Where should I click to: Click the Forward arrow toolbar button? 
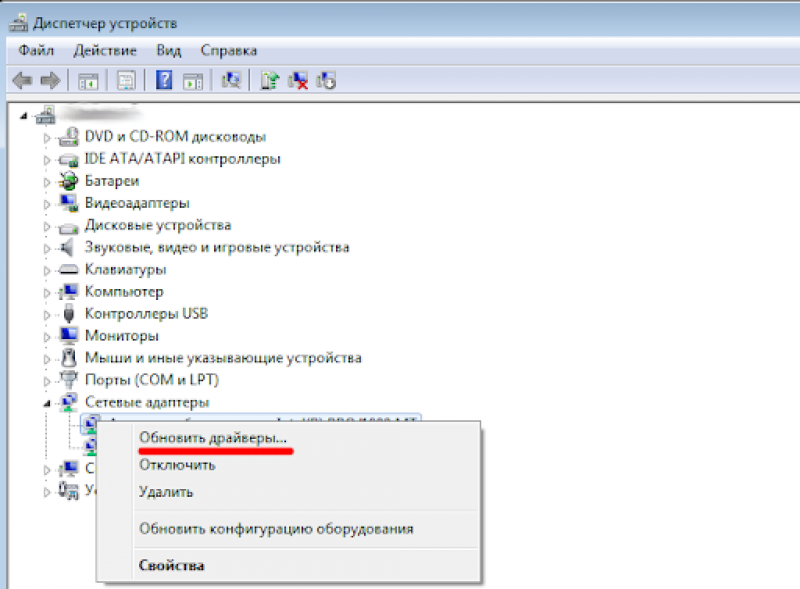pyautogui.click(x=50, y=81)
